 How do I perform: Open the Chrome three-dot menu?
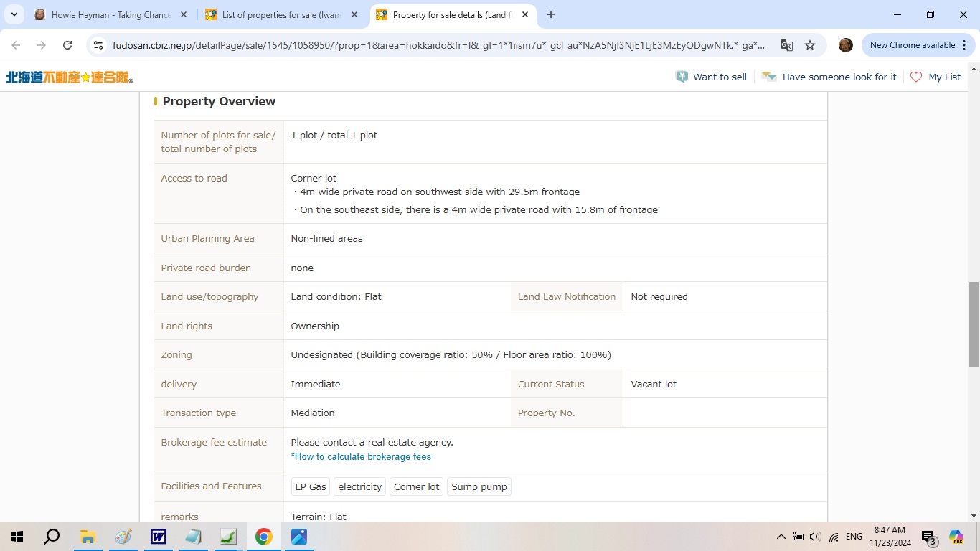[x=965, y=45]
